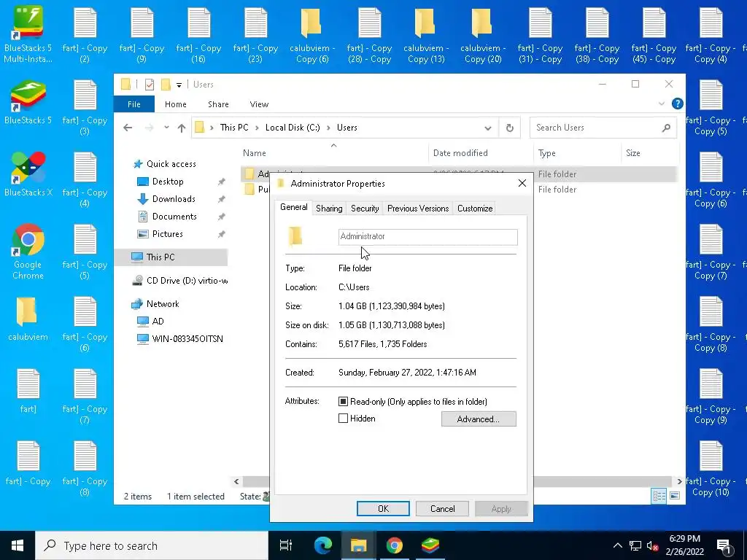Select the fart] - Copy (8) file

pyautogui.click(x=85, y=468)
